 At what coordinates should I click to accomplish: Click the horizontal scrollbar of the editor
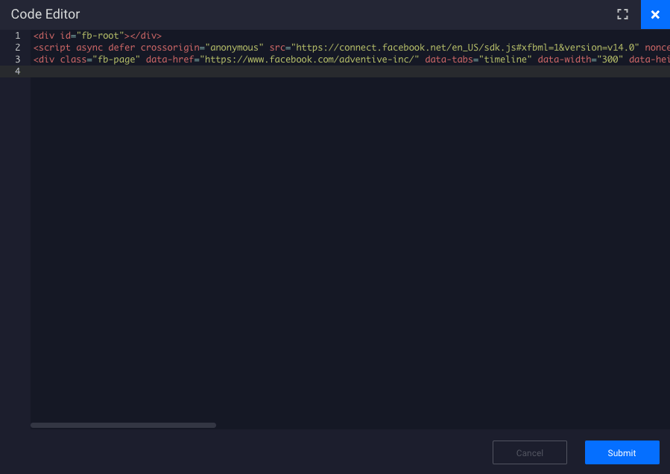[123, 425]
